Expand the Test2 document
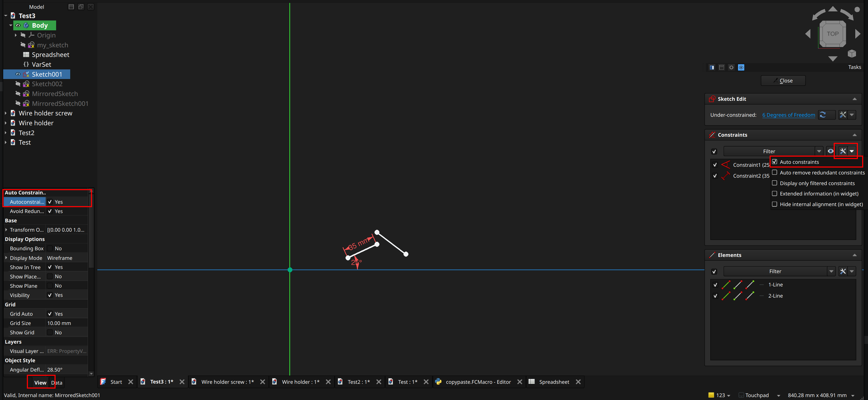The width and height of the screenshot is (868, 400). coord(6,133)
